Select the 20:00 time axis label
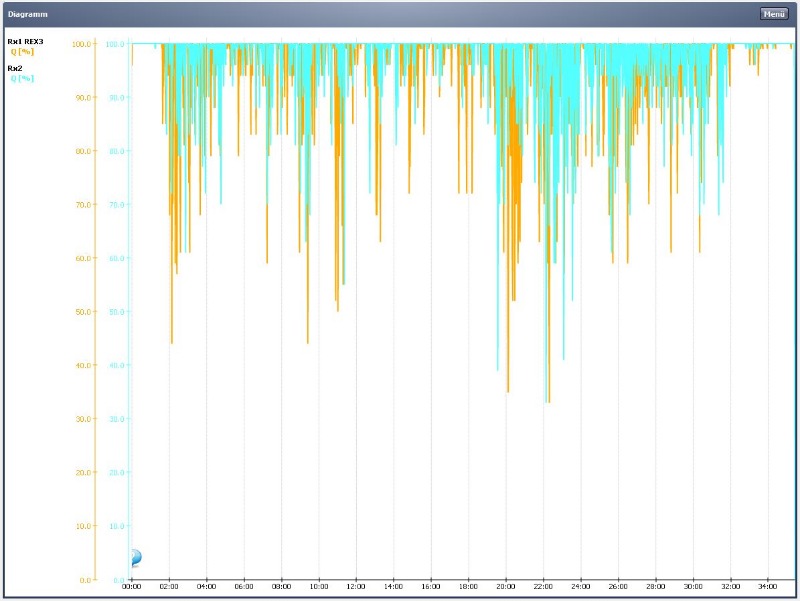Viewport: 800px width, 601px height. click(506, 587)
